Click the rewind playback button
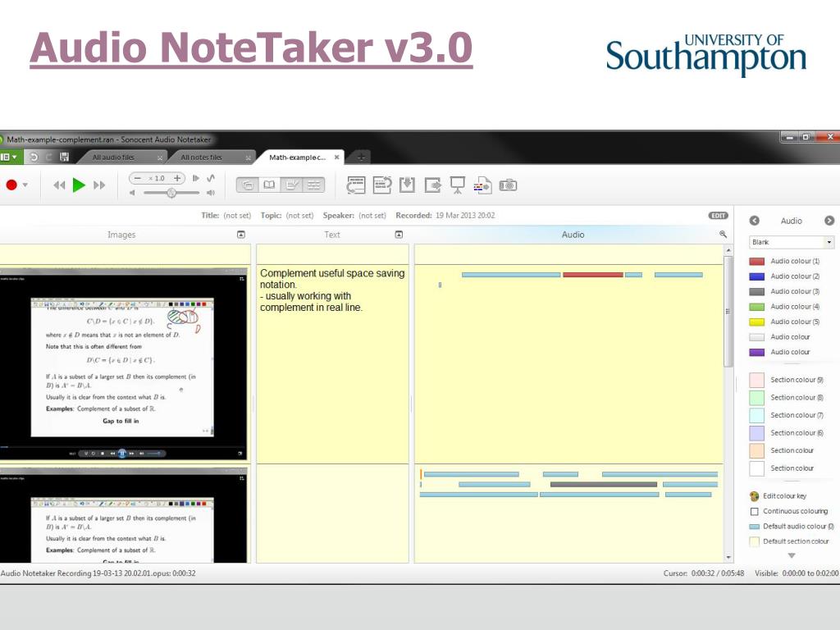This screenshot has height=630, width=840. click(x=59, y=185)
